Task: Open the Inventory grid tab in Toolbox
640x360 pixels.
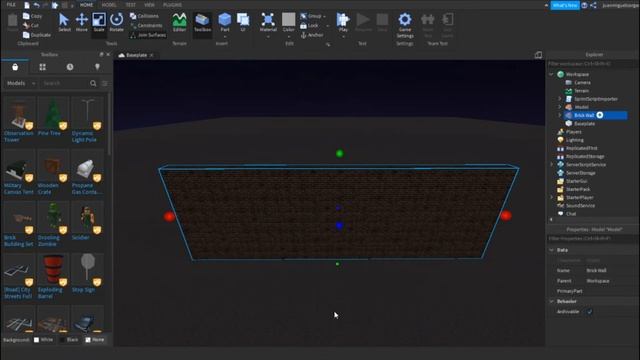Action: (42, 67)
